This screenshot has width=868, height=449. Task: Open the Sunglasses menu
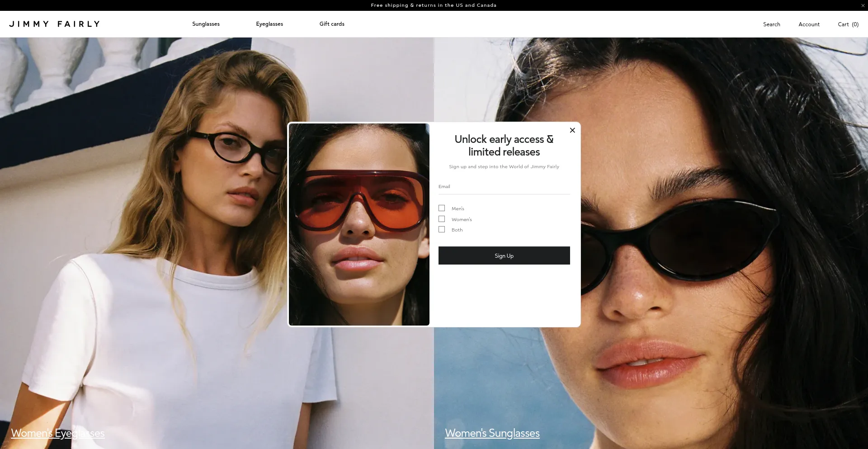(206, 24)
